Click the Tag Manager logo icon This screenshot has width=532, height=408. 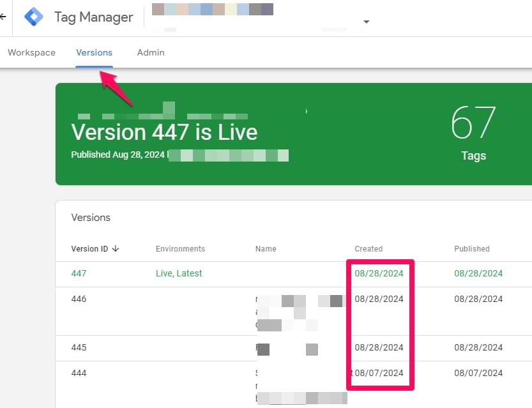point(34,17)
